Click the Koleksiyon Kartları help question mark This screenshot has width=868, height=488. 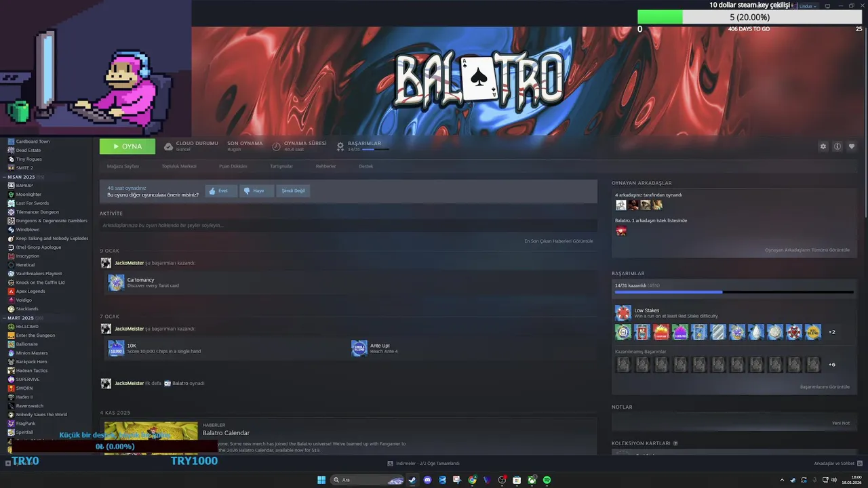click(x=675, y=443)
